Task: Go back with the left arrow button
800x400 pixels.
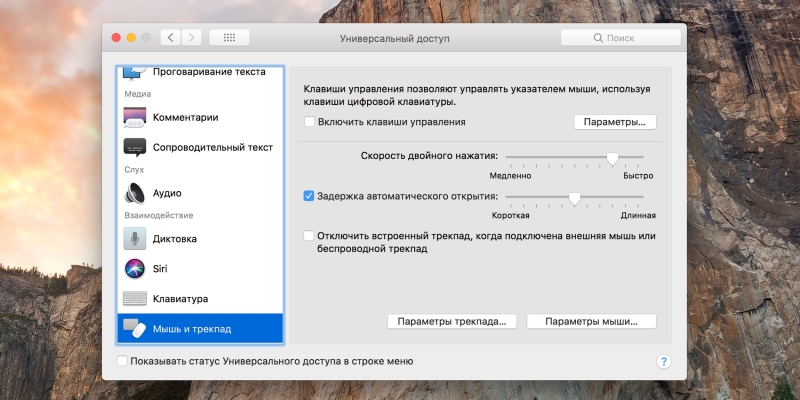Action: point(170,38)
